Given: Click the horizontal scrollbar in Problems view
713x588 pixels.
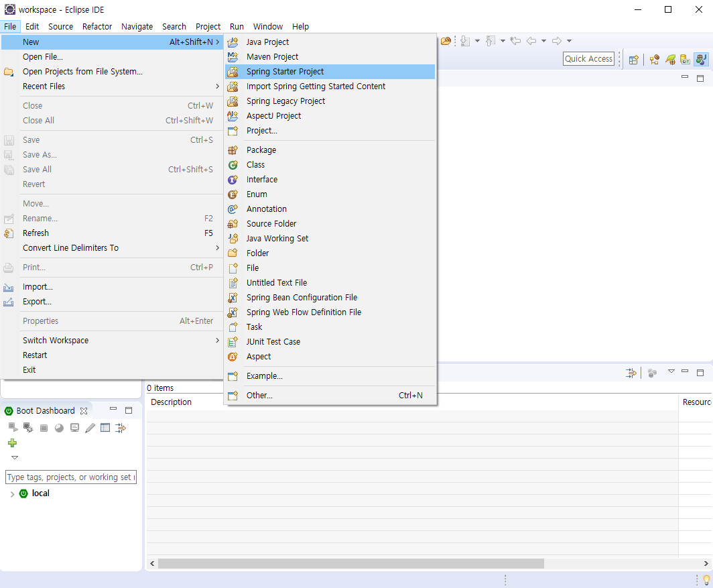Looking at the screenshot, I should pos(350,563).
